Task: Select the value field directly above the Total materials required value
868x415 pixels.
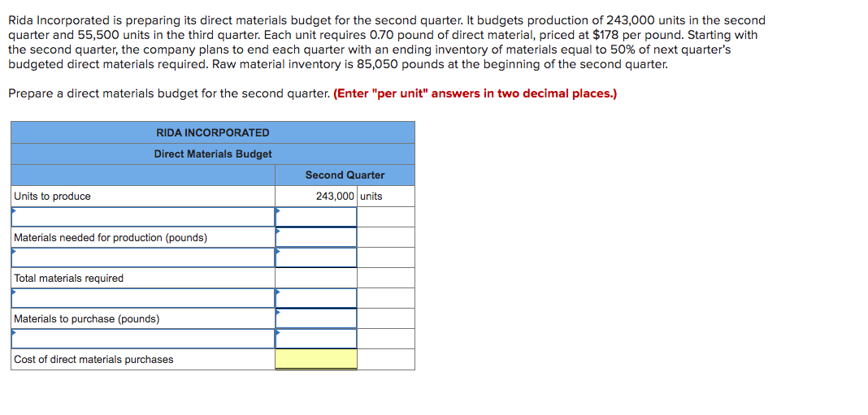Action: pyautogui.click(x=316, y=257)
